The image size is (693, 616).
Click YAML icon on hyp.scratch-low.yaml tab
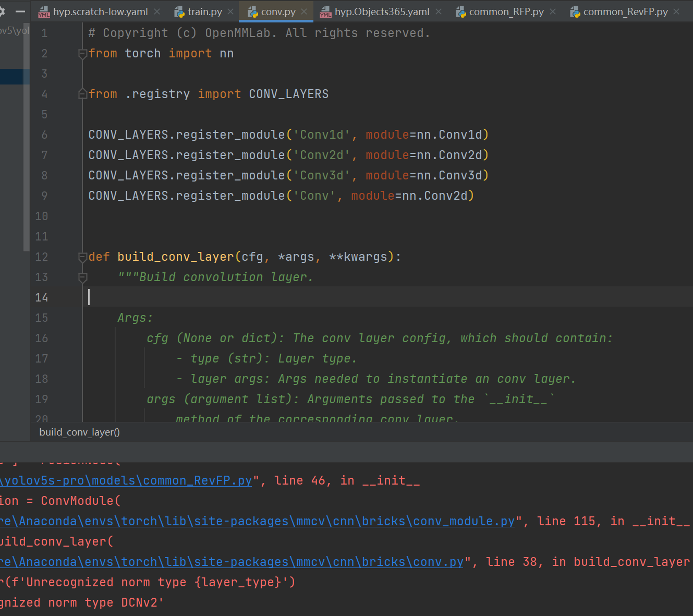44,11
